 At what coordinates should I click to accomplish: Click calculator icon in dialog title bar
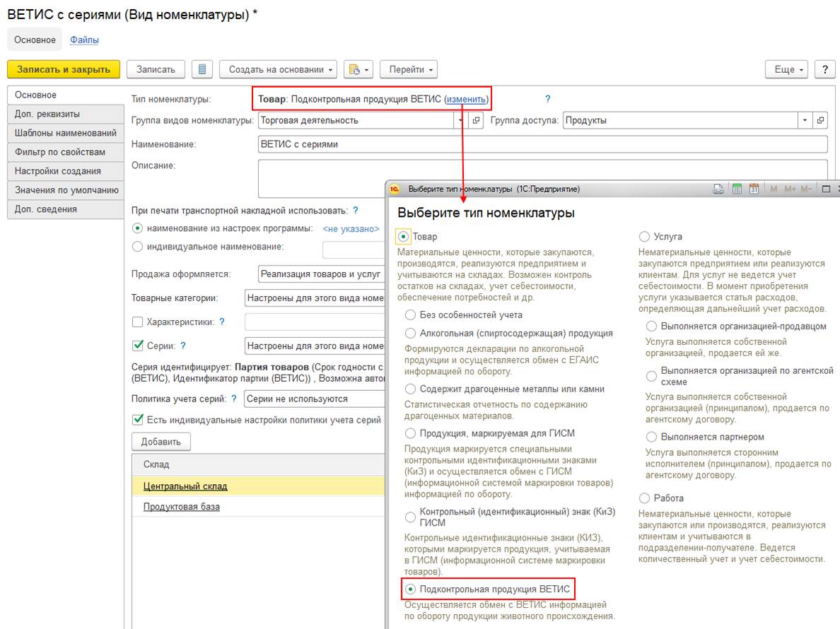coord(737,189)
